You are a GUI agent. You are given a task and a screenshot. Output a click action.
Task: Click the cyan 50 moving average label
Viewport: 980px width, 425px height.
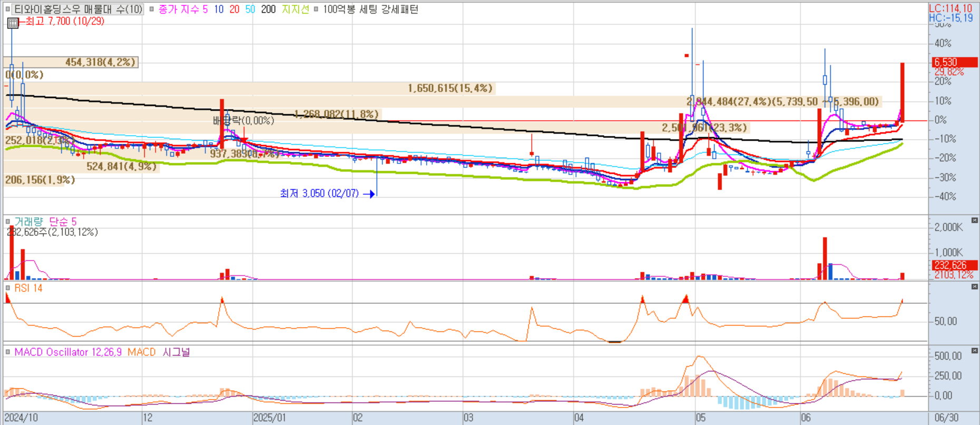(x=250, y=9)
